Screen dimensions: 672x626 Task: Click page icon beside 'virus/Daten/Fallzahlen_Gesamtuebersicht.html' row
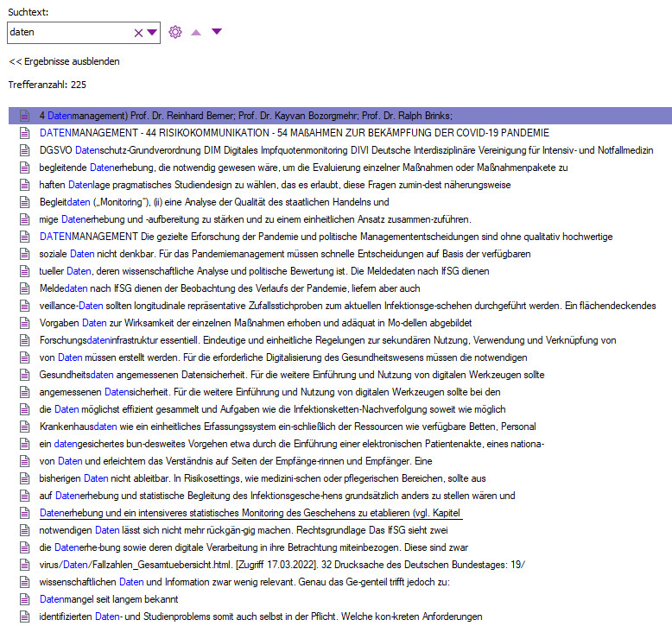point(25,565)
